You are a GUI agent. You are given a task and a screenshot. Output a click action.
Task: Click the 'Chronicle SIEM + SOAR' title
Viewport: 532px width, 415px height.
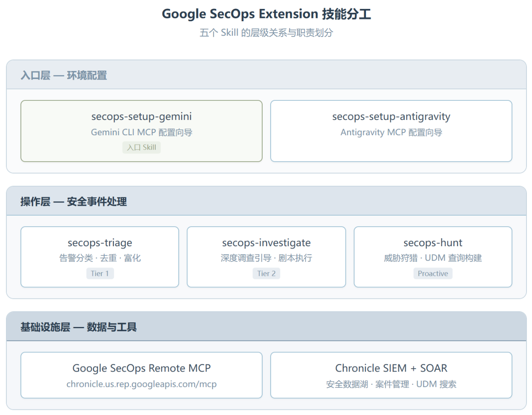[391, 368]
